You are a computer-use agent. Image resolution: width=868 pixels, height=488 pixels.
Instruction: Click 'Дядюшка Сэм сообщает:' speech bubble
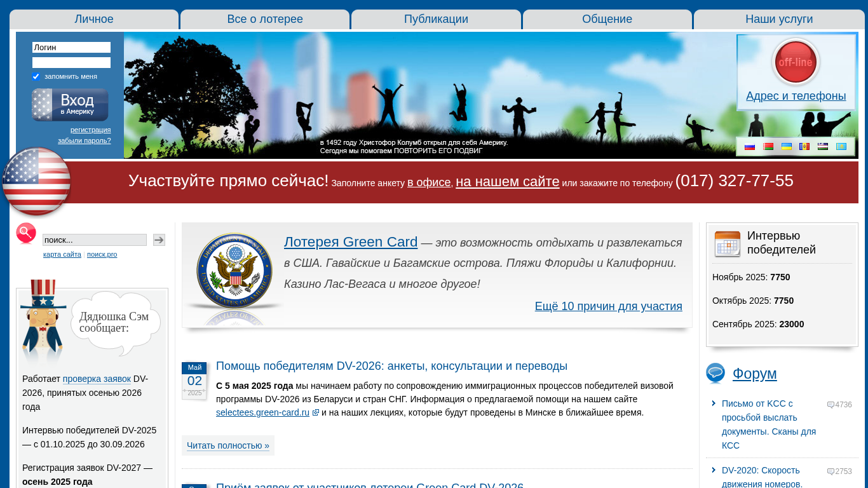(x=116, y=323)
